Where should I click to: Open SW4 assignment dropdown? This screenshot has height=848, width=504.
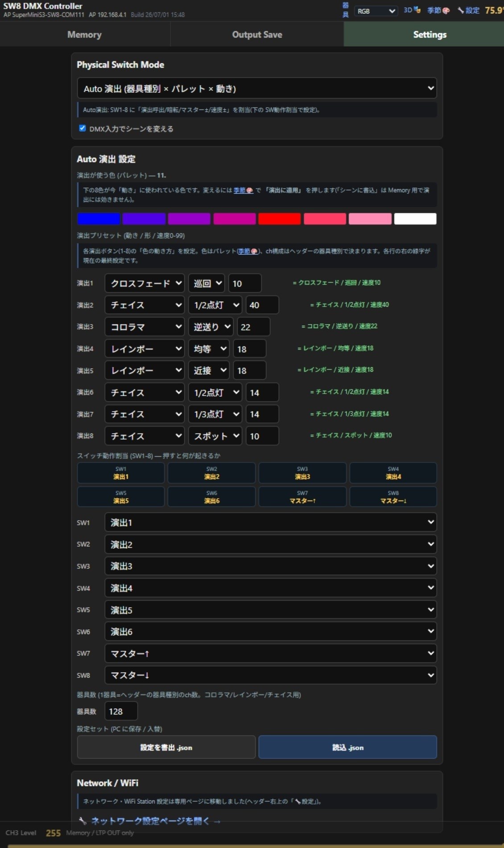[270, 588]
